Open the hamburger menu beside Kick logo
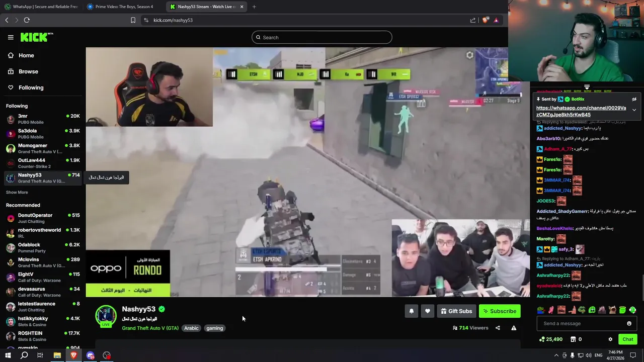Image resolution: width=644 pixels, height=362 pixels. [x=11, y=37]
